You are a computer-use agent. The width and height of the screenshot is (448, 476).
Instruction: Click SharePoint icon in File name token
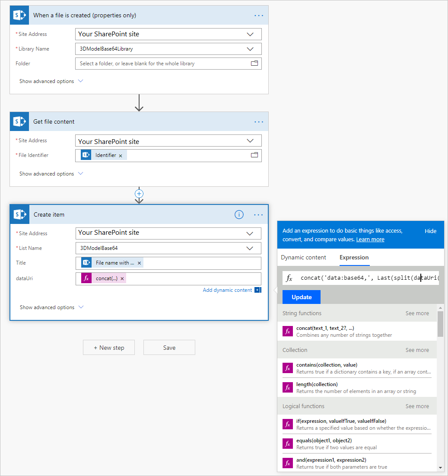click(x=86, y=263)
